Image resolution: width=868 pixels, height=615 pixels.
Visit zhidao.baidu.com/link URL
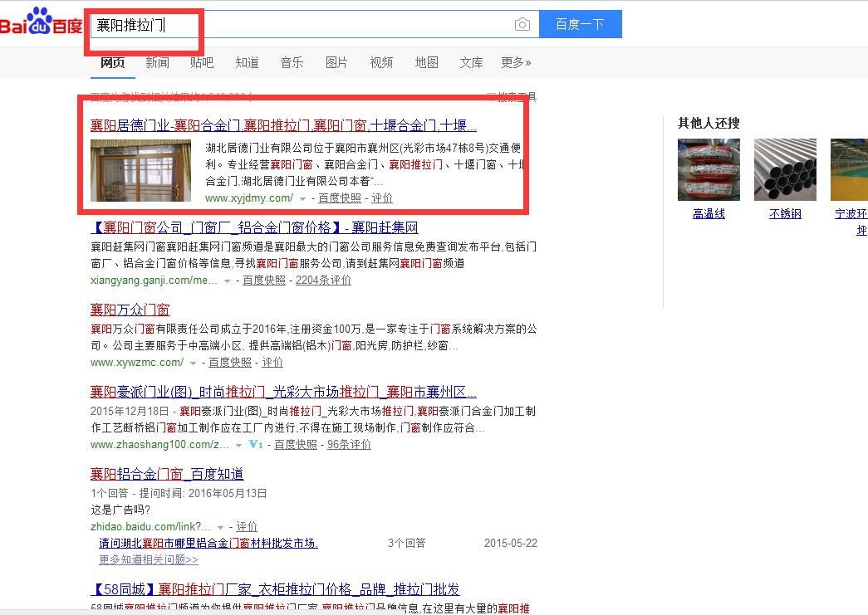click(x=150, y=527)
